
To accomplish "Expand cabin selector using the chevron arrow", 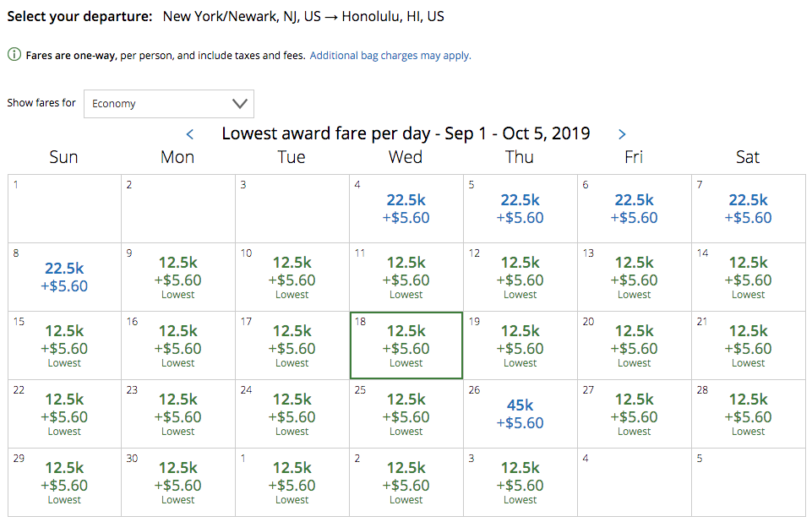I will 240,104.
